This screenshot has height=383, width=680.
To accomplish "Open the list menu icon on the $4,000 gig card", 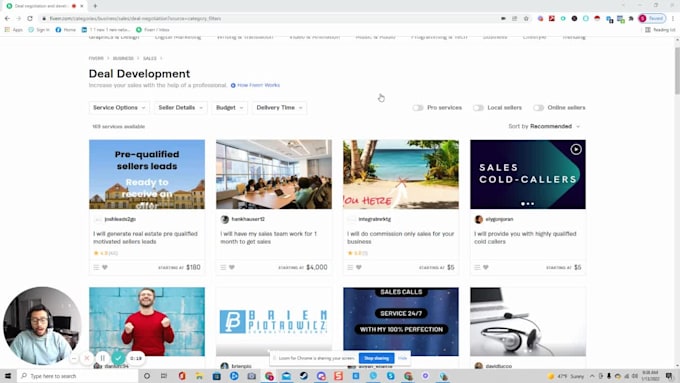I will coord(223,268).
